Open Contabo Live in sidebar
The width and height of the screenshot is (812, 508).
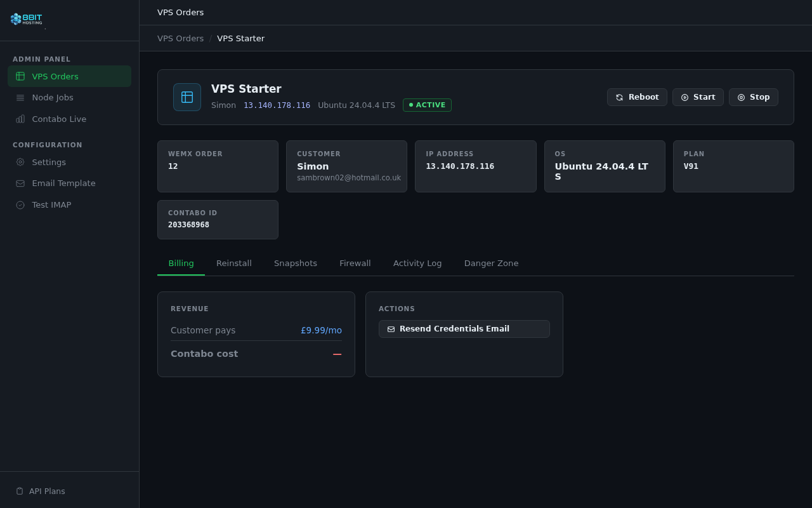[x=70, y=119]
